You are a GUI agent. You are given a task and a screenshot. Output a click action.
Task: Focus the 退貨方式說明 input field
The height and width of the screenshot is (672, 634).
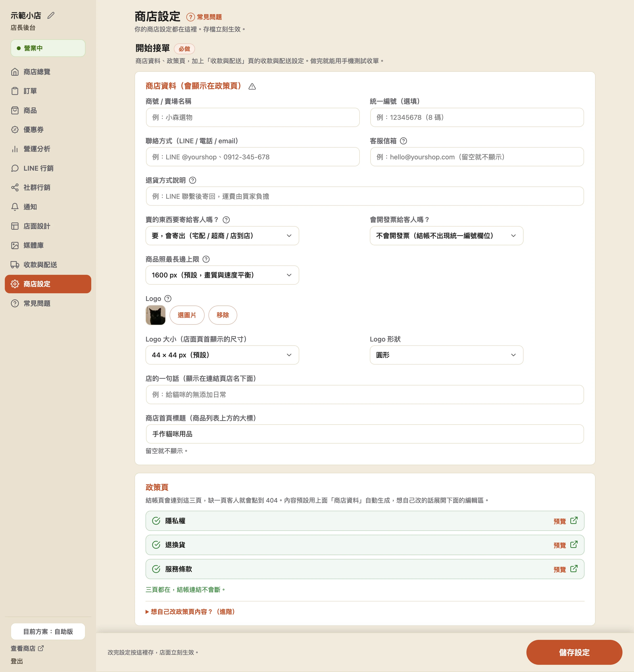(x=365, y=196)
